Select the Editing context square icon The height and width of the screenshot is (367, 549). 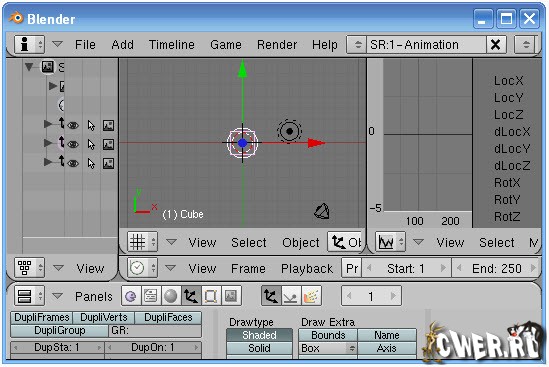pyautogui.click(x=211, y=296)
